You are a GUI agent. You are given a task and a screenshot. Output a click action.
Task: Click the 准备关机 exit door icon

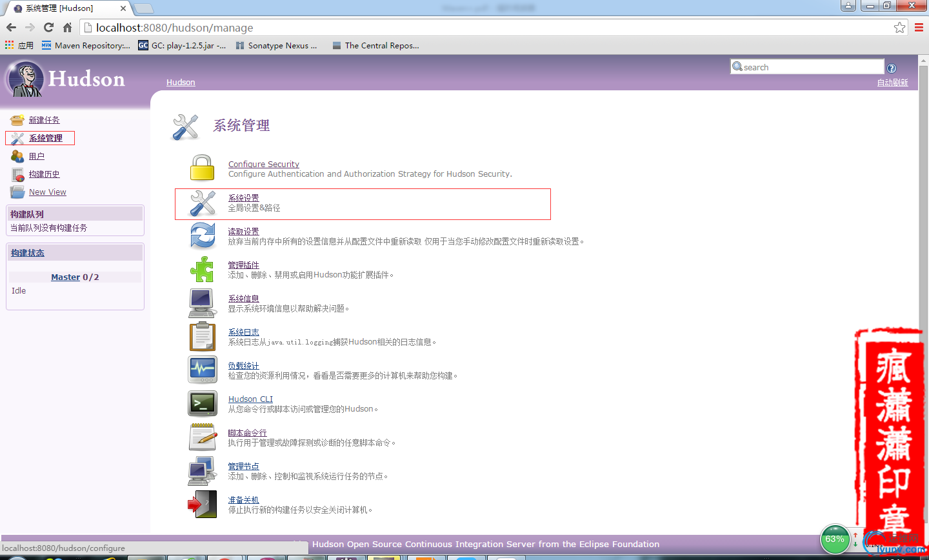[x=202, y=504]
